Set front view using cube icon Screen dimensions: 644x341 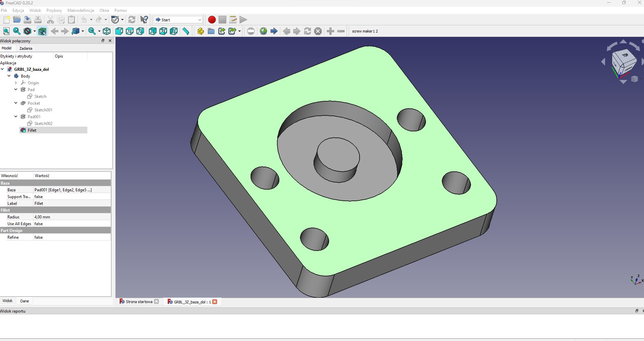[119, 31]
